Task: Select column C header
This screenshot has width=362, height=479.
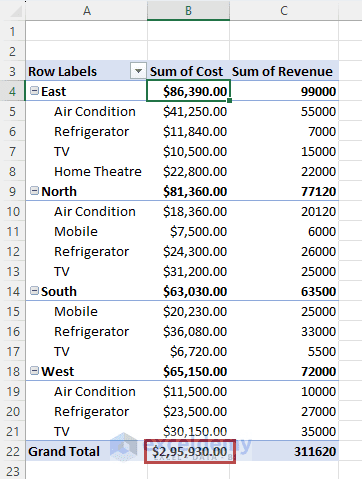Action: click(284, 11)
